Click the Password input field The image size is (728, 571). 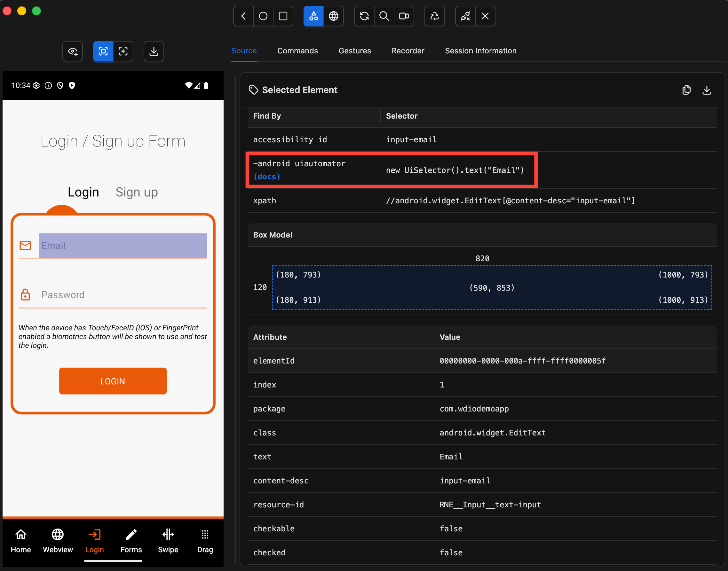[123, 295]
